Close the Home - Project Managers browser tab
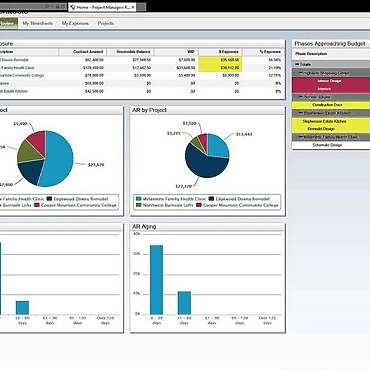Screen dimensions: 370x370 coord(133,7)
